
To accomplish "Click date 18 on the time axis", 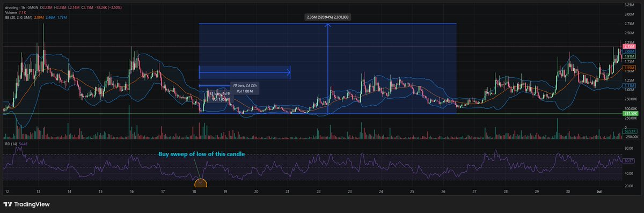I will click(194, 191).
